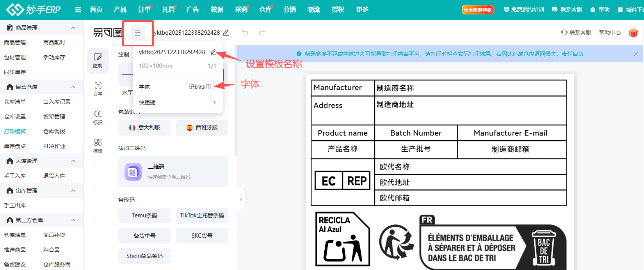This screenshot has height=270, width=644.
Task: Click the redo arrow icon
Action: coord(262,33)
